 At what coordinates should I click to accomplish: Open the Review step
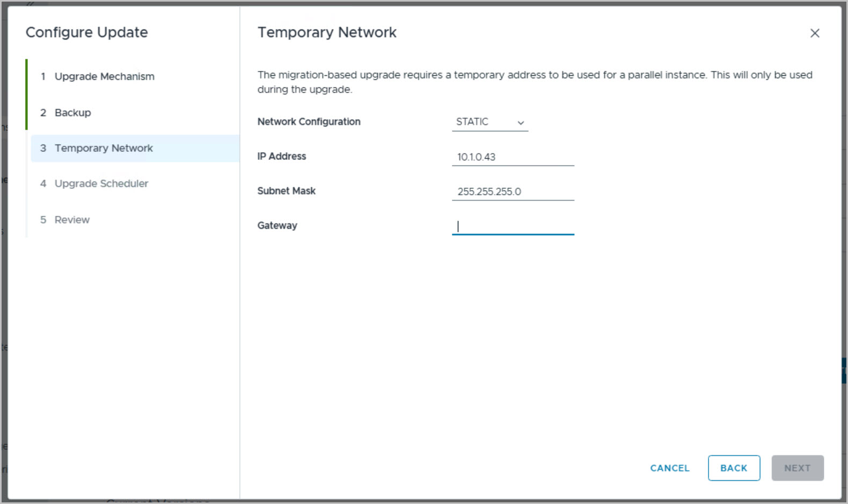tap(72, 220)
